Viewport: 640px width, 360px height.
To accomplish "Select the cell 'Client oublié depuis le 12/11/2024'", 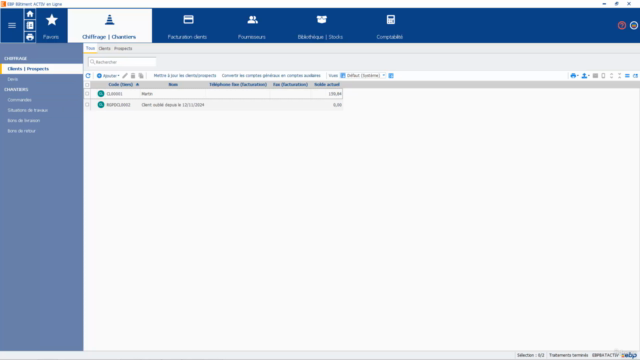I will 173,105.
